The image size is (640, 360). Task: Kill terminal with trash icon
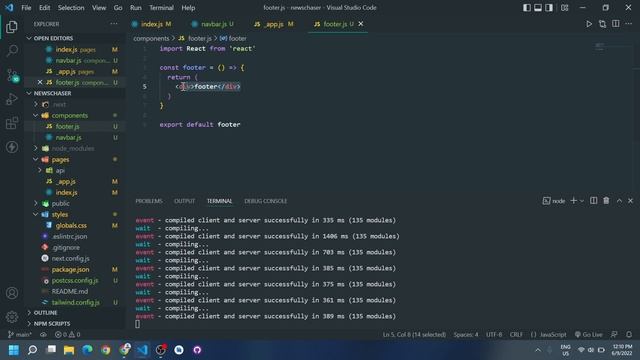(x=606, y=201)
